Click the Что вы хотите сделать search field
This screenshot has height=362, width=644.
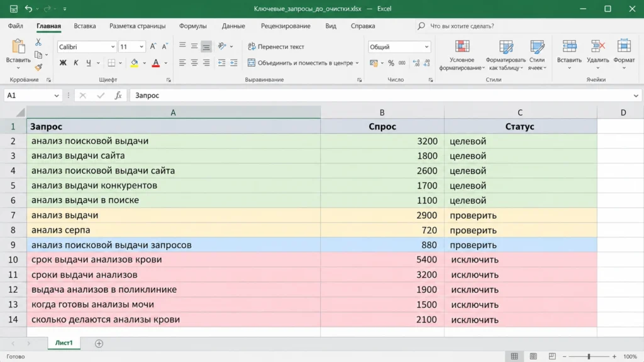(x=462, y=26)
